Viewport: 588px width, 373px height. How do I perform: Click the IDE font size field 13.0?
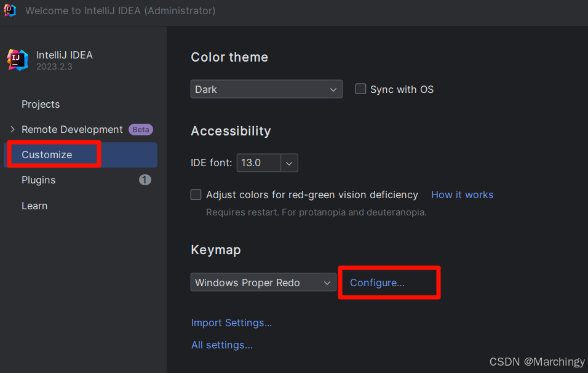pyautogui.click(x=259, y=163)
